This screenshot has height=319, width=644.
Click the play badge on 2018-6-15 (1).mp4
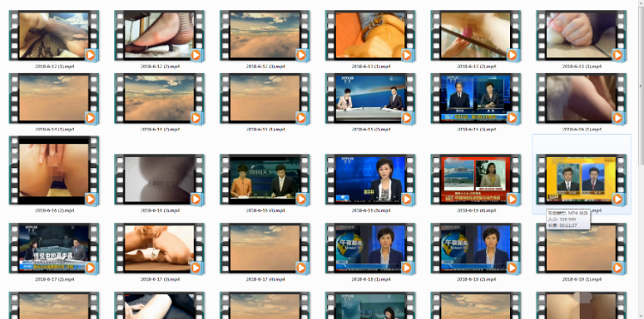pos(301,118)
